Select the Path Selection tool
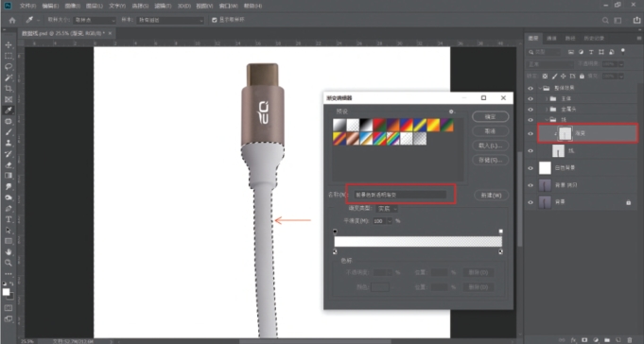Screen dimensions: 644x344 (x=9, y=230)
